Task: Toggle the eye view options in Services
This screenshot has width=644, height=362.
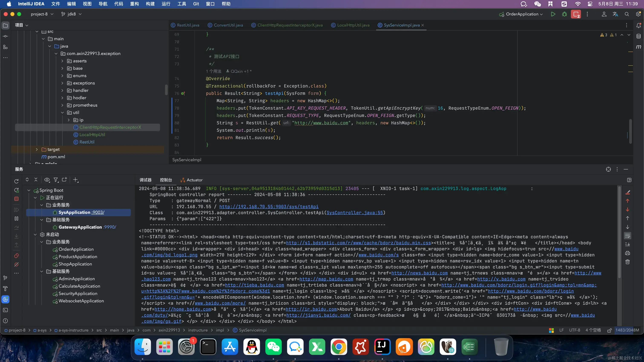Action: point(47,180)
